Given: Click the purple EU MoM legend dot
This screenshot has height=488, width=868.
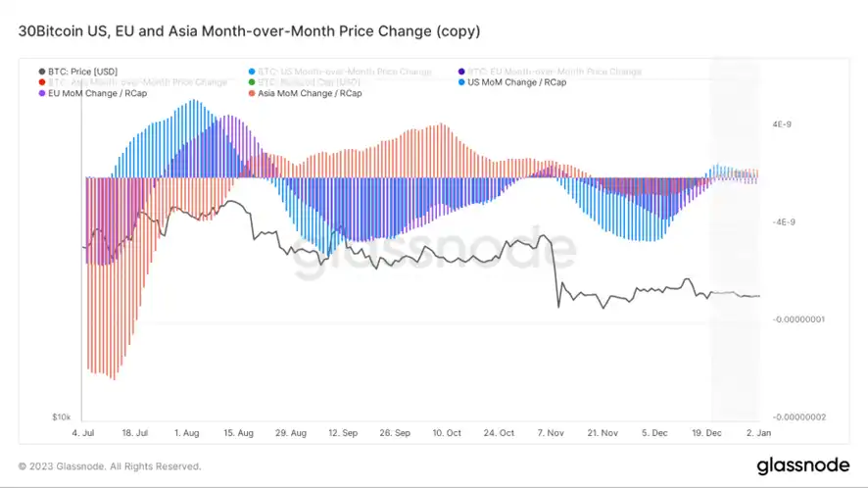Looking at the screenshot, I should (41, 93).
